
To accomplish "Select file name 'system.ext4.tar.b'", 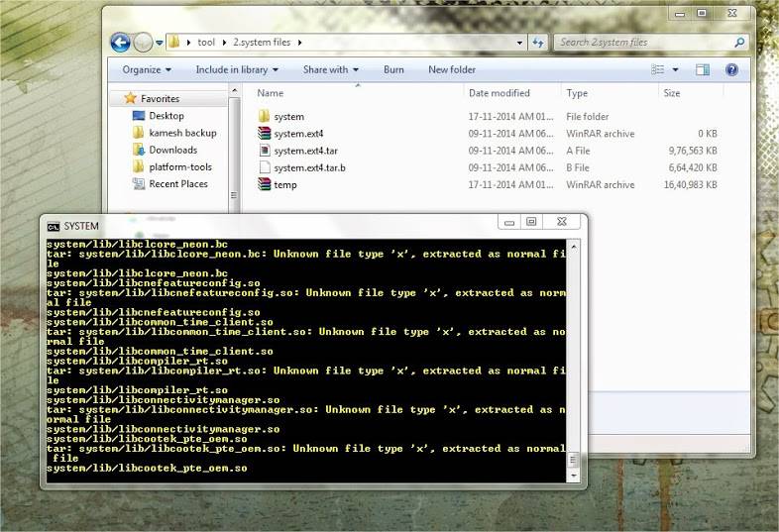I will pyautogui.click(x=309, y=167).
